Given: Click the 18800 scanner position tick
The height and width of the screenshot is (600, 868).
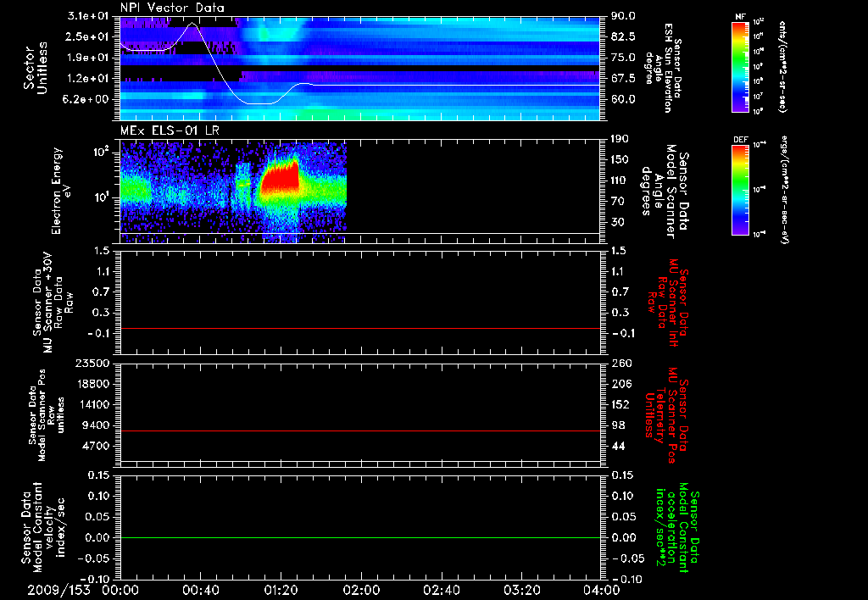Looking at the screenshot, I should (x=95, y=384).
